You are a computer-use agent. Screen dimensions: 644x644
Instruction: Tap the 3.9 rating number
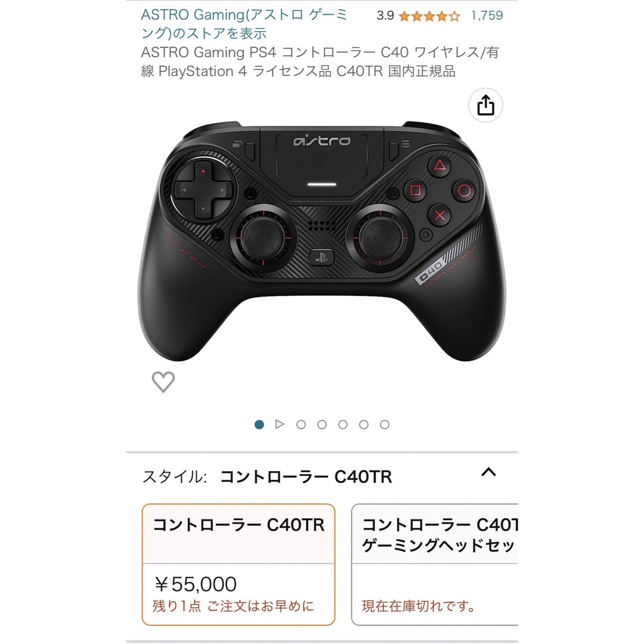(x=385, y=16)
